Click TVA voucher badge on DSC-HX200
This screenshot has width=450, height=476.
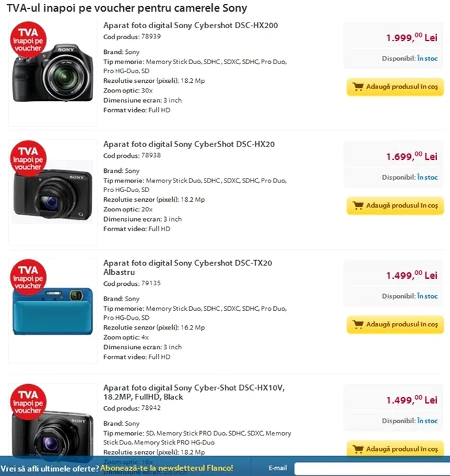pos(28,39)
